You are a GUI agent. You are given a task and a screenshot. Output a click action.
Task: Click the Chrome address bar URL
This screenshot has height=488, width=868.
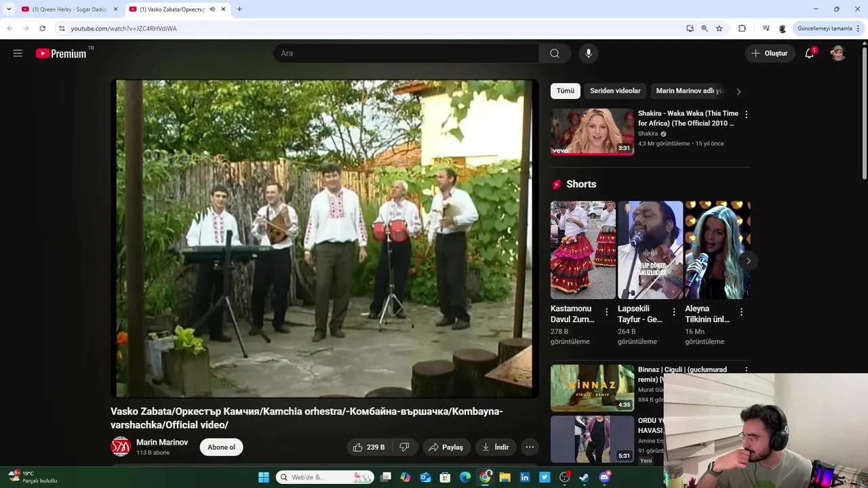click(123, 28)
